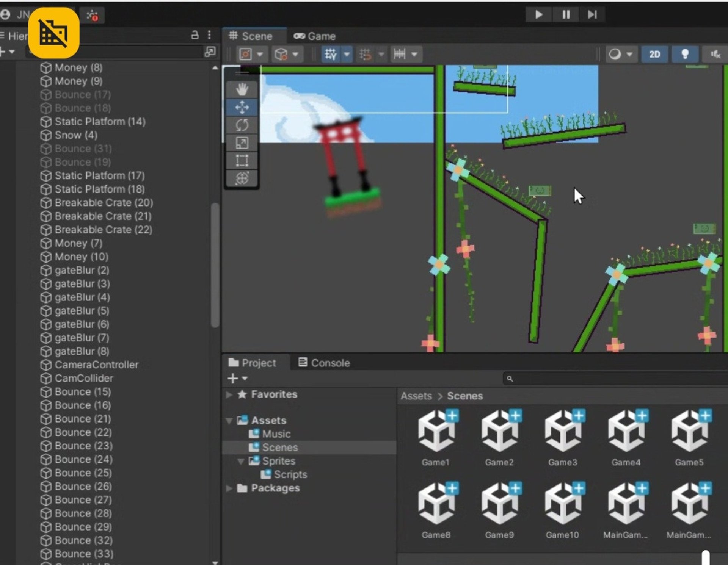Select the Move tool in scene overlay
728x565 pixels.
coord(242,107)
